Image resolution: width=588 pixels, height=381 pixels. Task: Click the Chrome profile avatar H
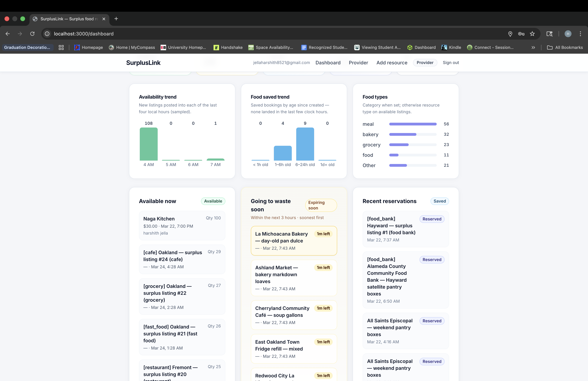(x=568, y=34)
